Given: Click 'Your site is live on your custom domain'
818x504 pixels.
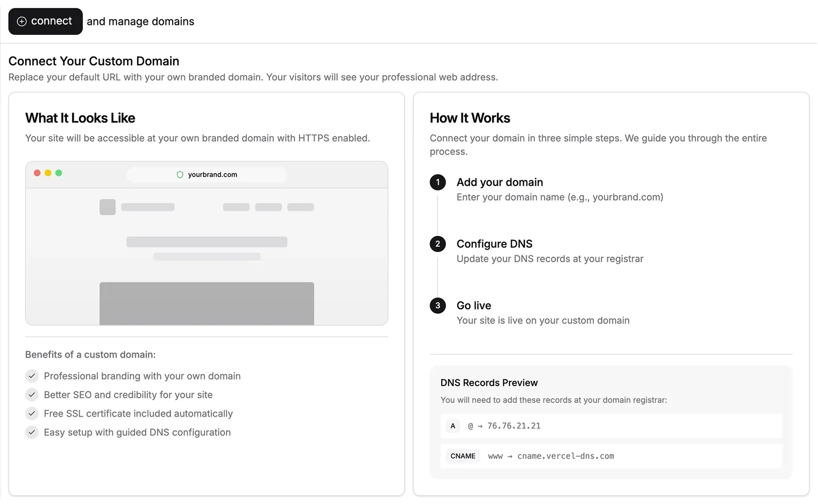Looking at the screenshot, I should (x=543, y=321).
